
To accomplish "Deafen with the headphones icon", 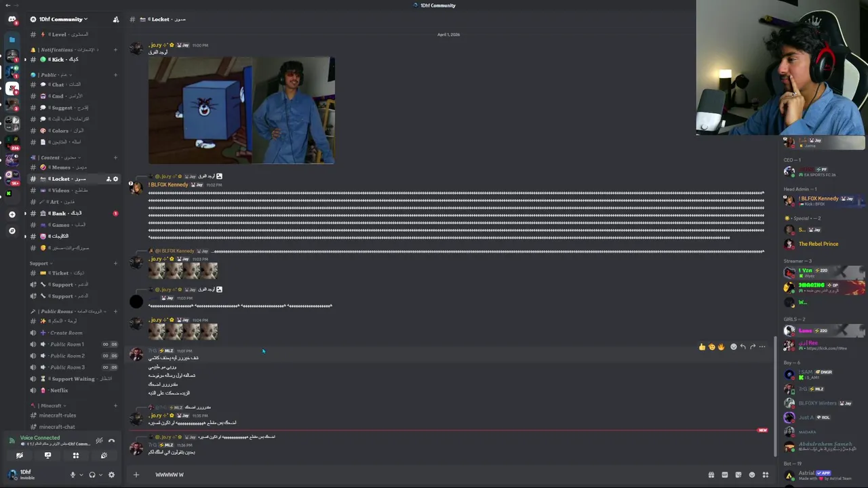I will coord(92,474).
